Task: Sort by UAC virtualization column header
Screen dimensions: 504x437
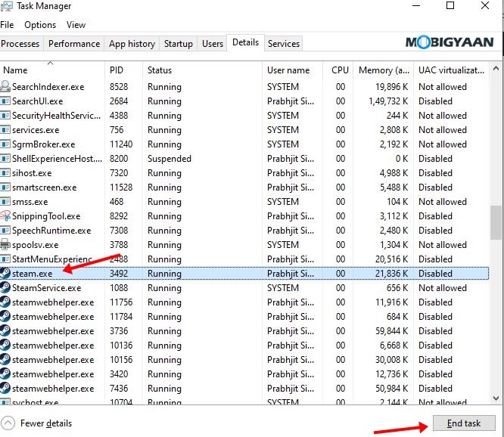Action: pyautogui.click(x=452, y=70)
